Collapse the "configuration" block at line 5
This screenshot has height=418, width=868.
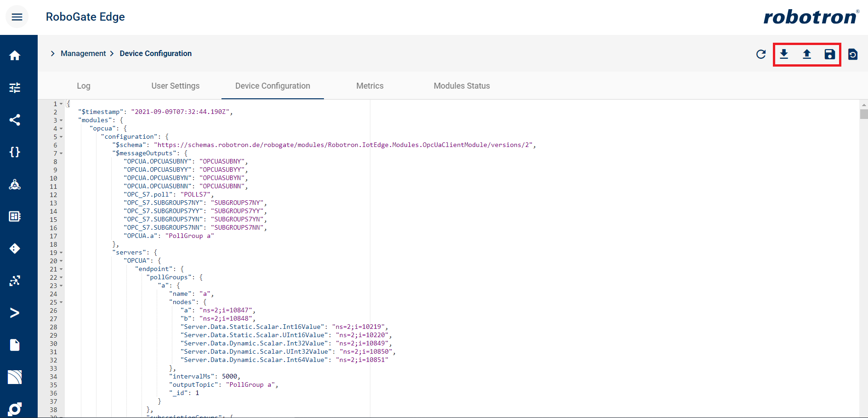[61, 137]
